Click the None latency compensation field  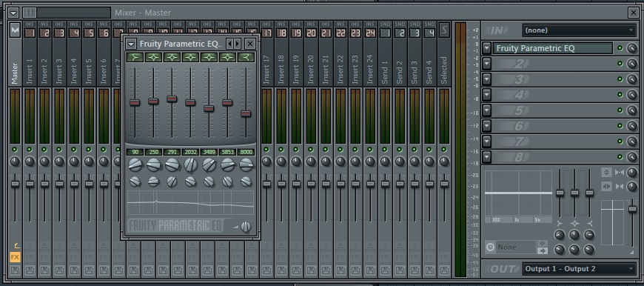515,247
